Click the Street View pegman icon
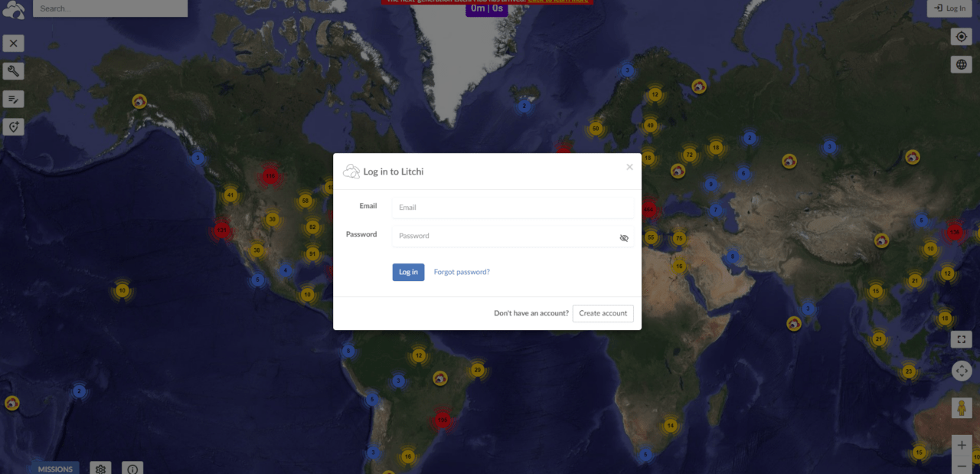The width and height of the screenshot is (980, 474). coord(961,407)
